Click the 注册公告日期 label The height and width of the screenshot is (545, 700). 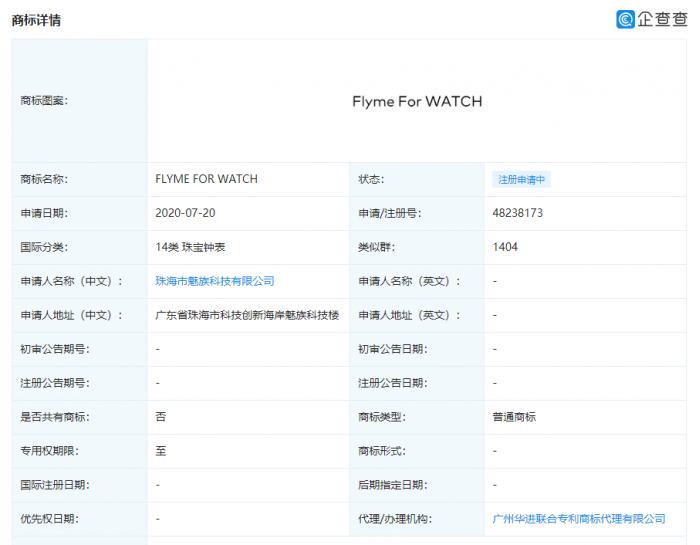(x=392, y=383)
